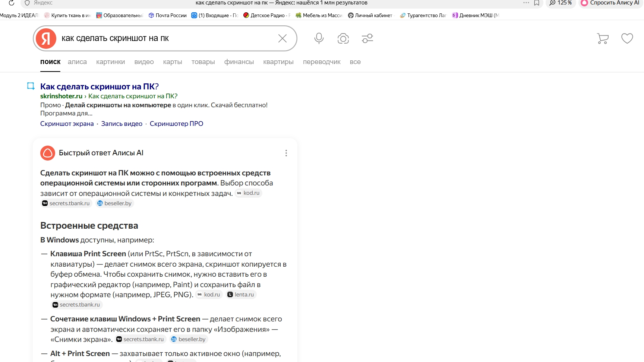Open the 'Спросить Алису AI' button

point(610,3)
